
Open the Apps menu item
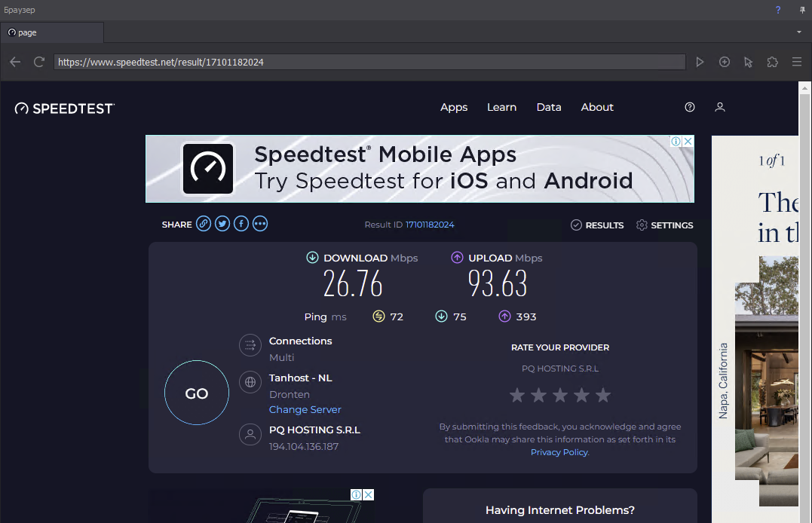(454, 107)
